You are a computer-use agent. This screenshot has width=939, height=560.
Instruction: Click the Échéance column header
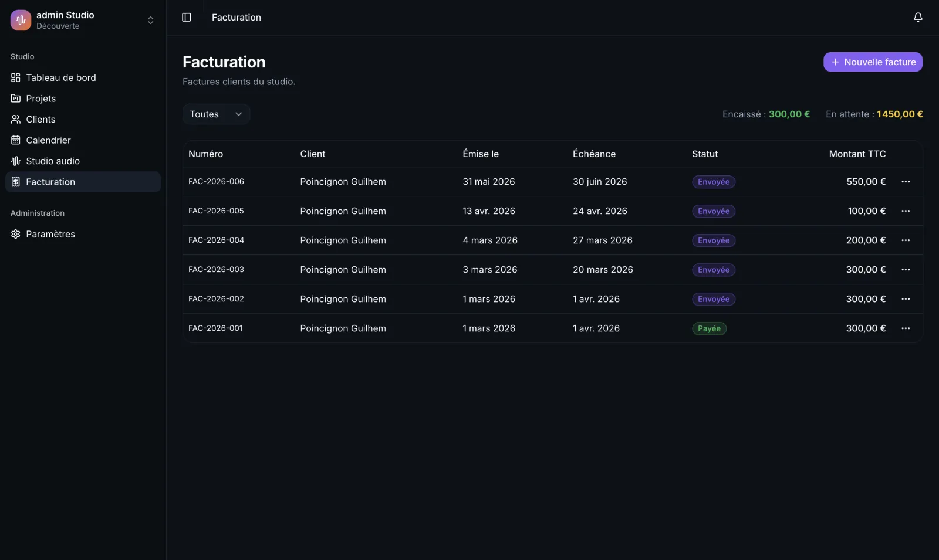594,154
